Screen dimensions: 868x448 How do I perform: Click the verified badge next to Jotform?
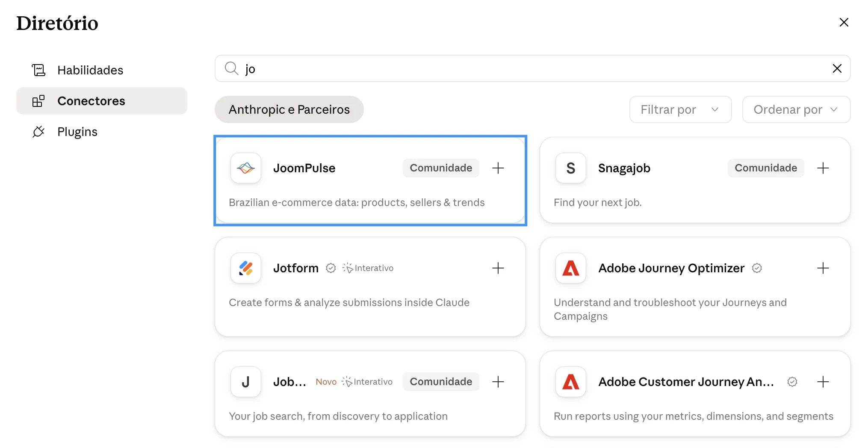[x=331, y=268]
